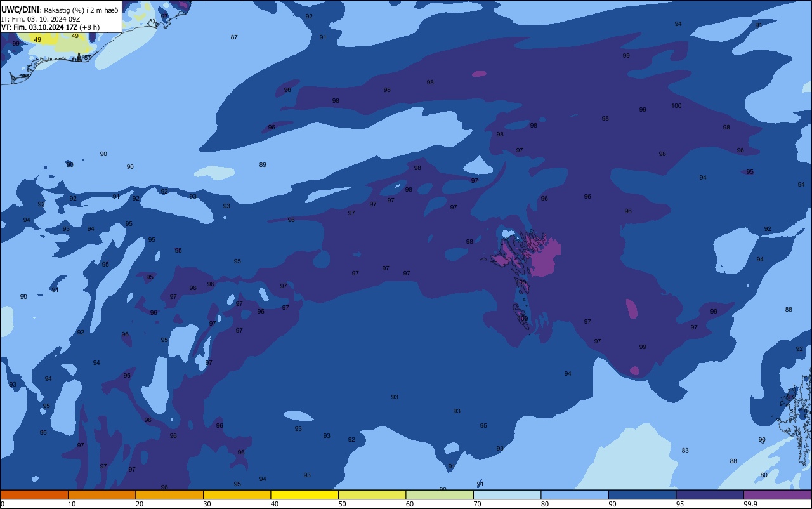Click the '10' tick label on the color bar

click(x=72, y=504)
